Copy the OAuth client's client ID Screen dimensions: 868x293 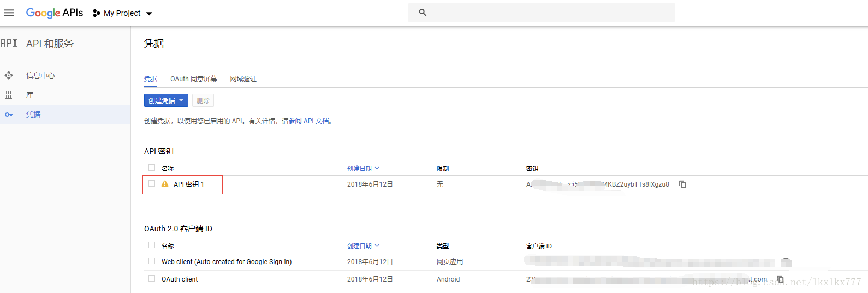pyautogui.click(x=781, y=279)
